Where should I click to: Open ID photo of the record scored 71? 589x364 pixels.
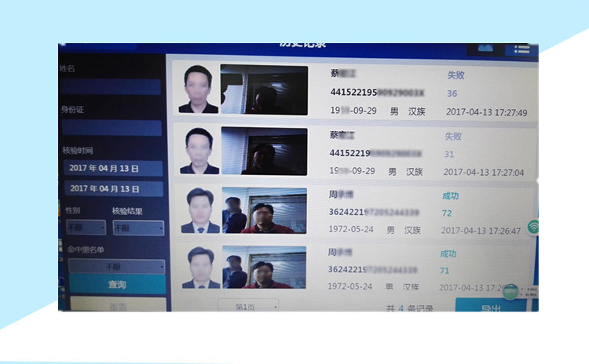click(201, 268)
